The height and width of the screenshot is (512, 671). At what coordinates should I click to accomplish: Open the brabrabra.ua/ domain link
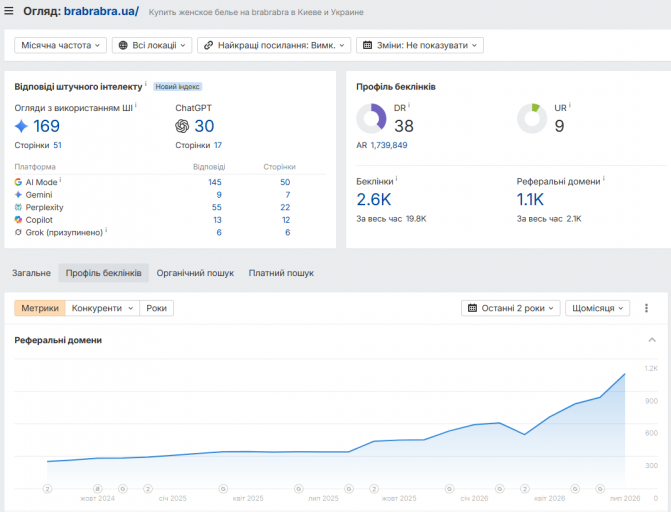[x=101, y=11]
